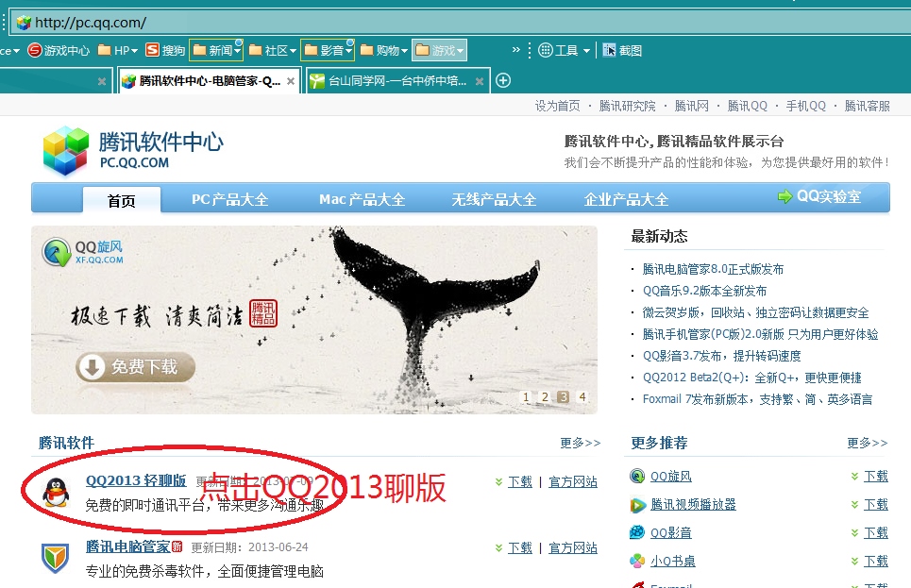
Task: Click the 腾讯软件中心 cube logo
Action: pyautogui.click(x=66, y=150)
